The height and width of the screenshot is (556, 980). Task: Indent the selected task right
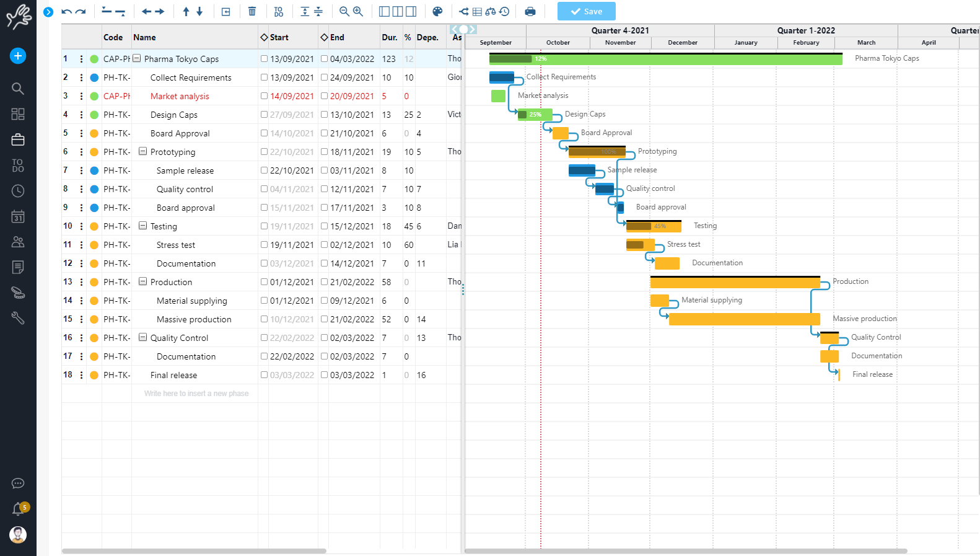tap(160, 12)
